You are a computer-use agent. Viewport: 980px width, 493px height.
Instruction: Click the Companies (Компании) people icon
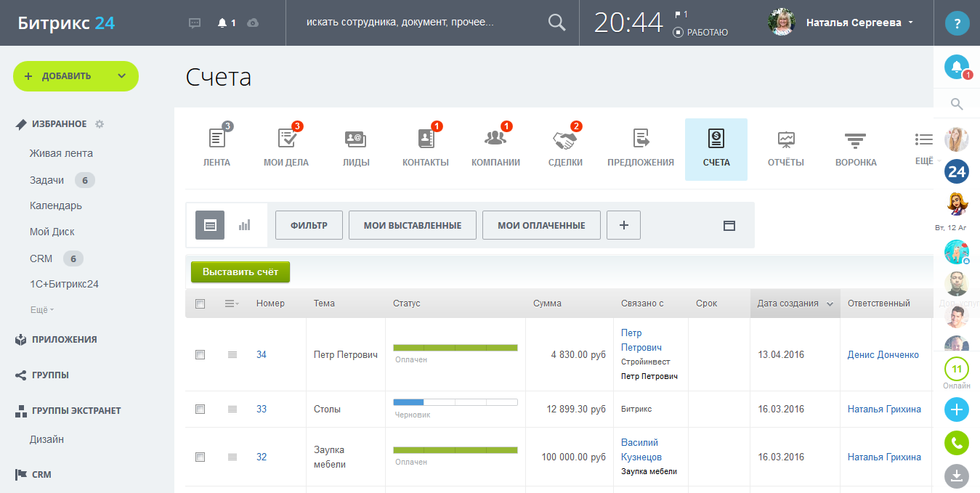495,139
